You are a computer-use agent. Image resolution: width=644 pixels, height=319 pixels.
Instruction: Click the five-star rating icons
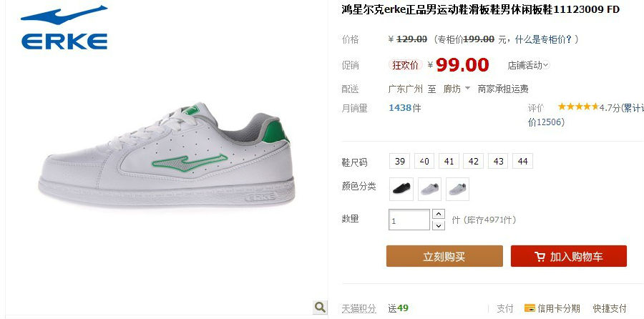point(578,107)
